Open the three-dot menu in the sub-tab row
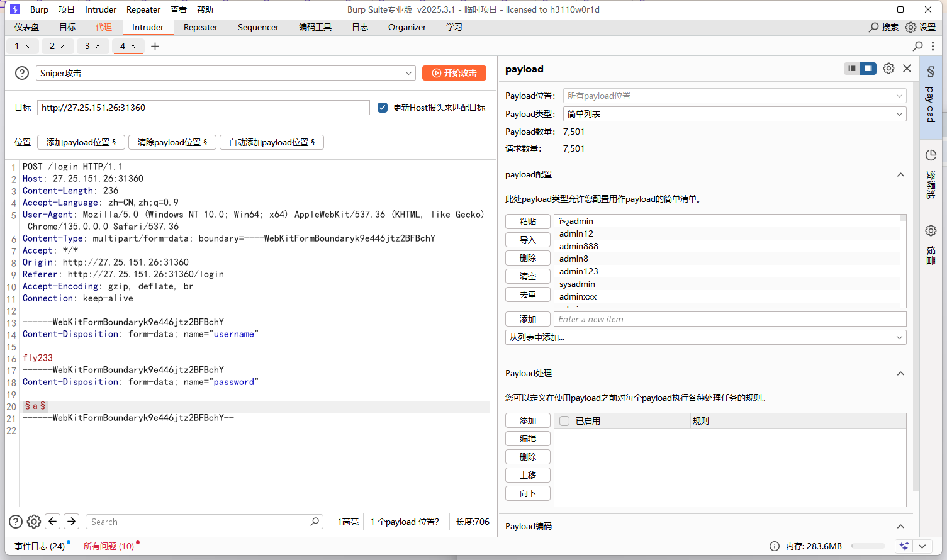 (933, 46)
